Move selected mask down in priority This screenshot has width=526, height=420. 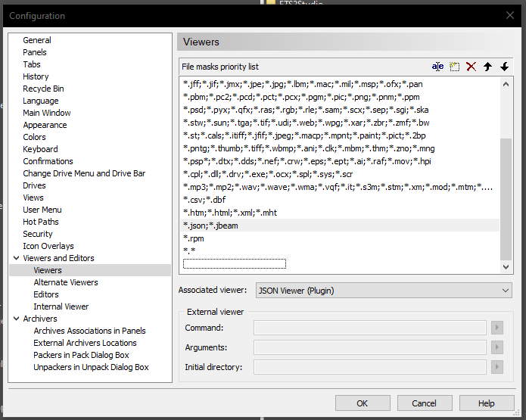(504, 67)
